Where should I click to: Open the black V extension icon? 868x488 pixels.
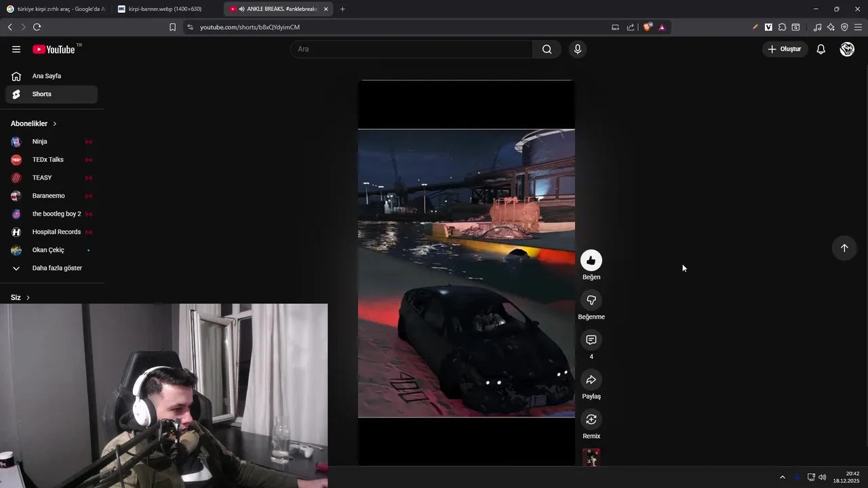pos(768,27)
